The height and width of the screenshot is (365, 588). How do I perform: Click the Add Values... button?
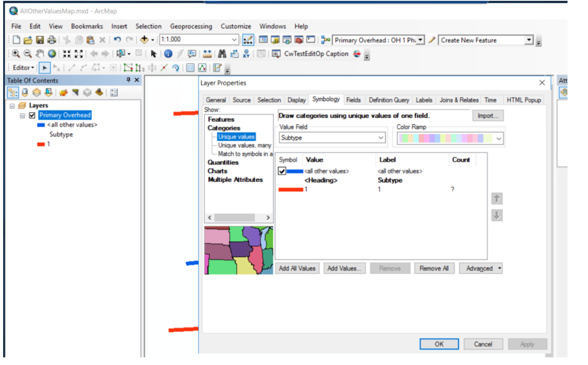click(x=344, y=269)
